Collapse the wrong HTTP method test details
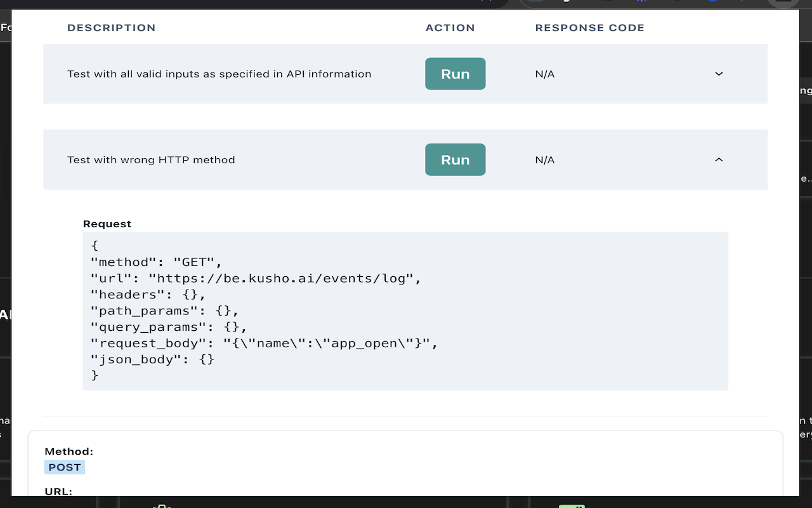This screenshot has height=508, width=812. click(x=718, y=159)
